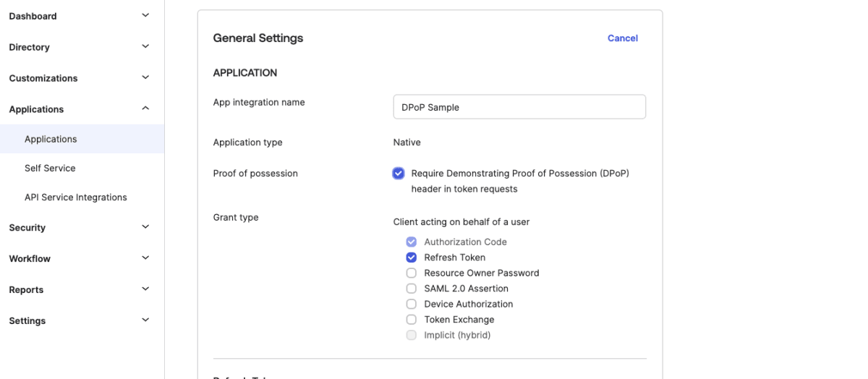Open API Service Integrations page

tap(76, 197)
